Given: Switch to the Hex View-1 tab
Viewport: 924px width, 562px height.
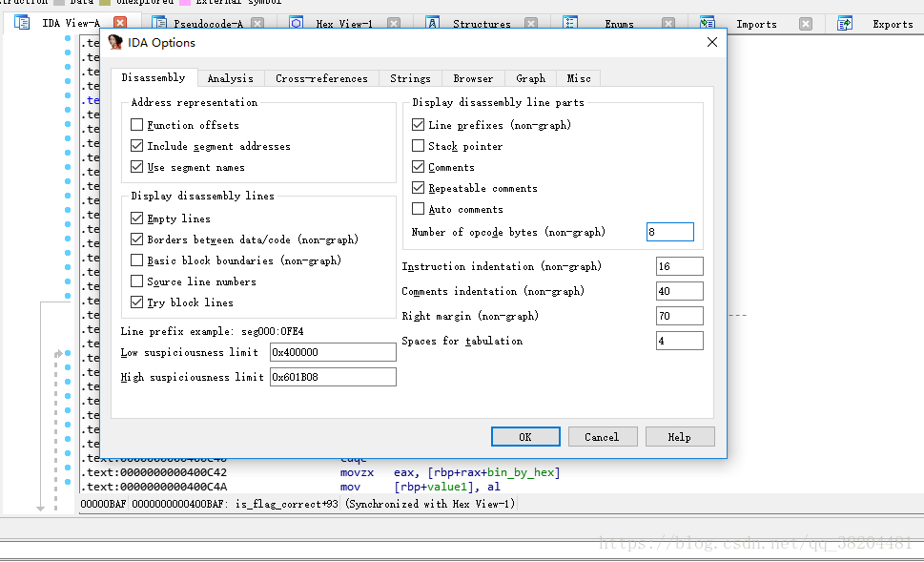Looking at the screenshot, I should [344, 24].
